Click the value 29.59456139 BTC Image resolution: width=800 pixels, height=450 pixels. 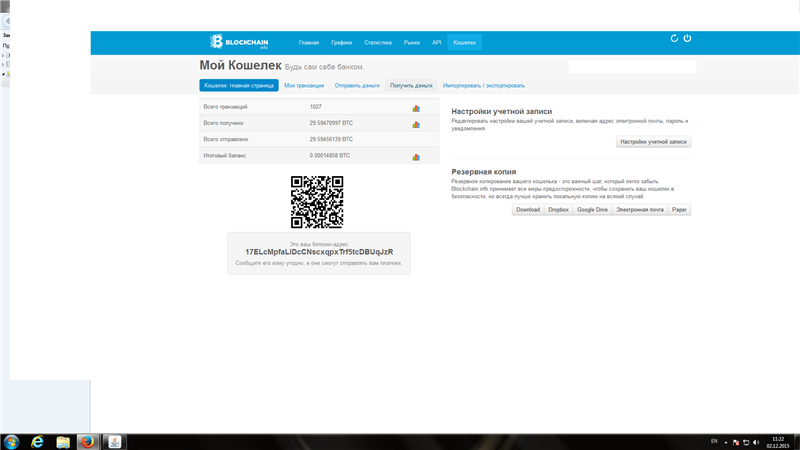pos(331,139)
